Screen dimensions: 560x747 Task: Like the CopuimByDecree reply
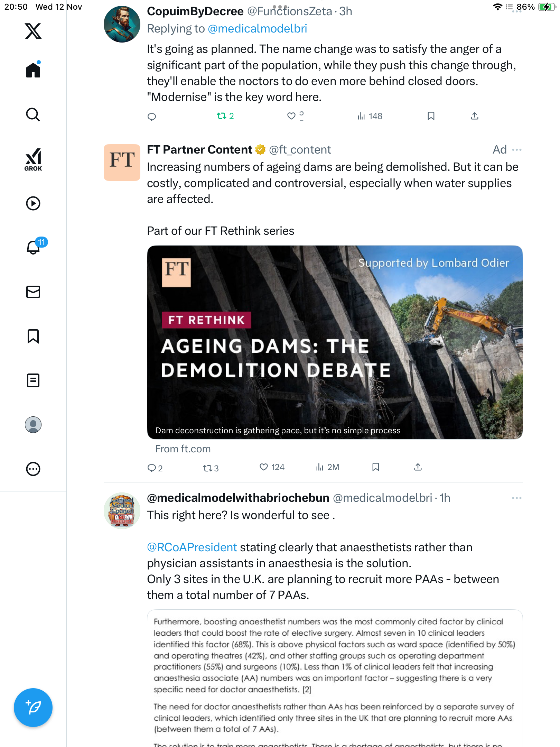(x=291, y=116)
